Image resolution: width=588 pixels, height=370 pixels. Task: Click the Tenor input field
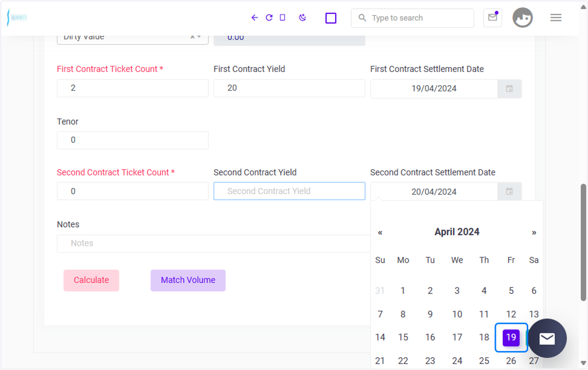coord(133,140)
